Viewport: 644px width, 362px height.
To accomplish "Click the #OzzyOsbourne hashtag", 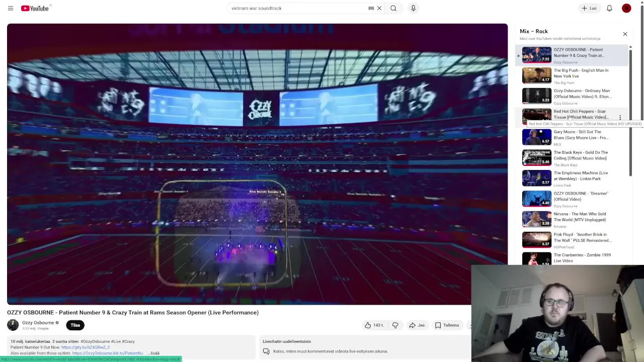I will (x=95, y=341).
